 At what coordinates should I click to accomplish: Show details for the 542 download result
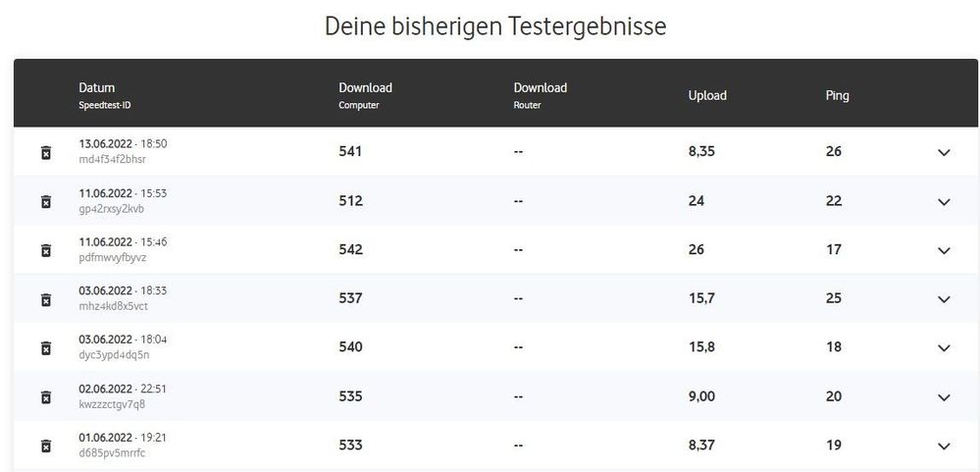(944, 250)
